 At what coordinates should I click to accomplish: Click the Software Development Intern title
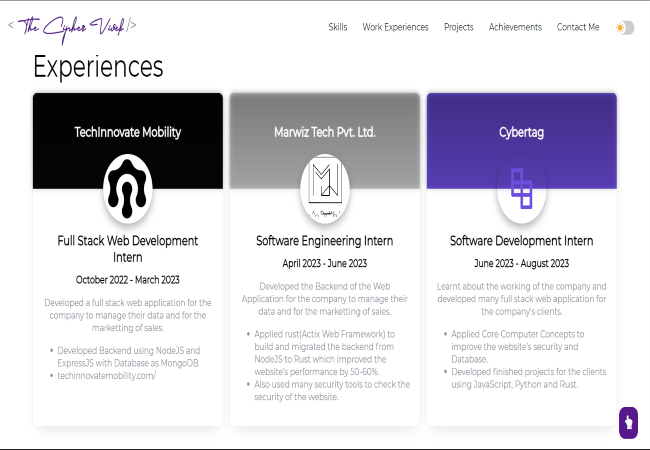tap(521, 241)
